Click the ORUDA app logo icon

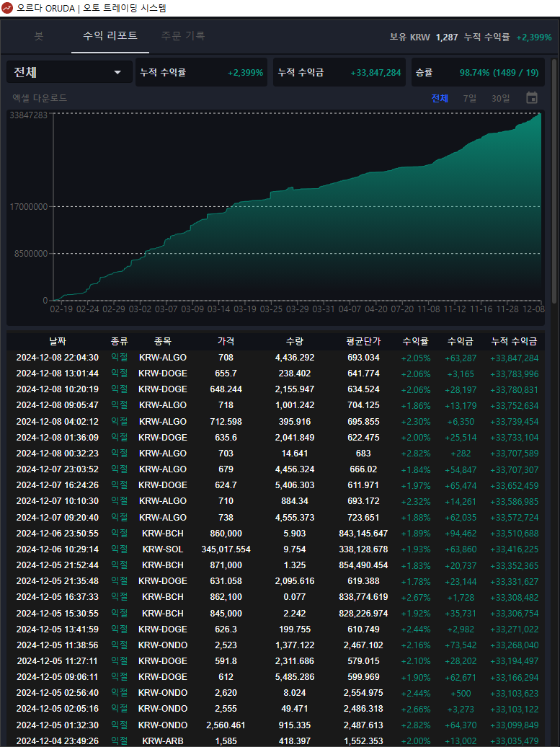click(x=7, y=8)
